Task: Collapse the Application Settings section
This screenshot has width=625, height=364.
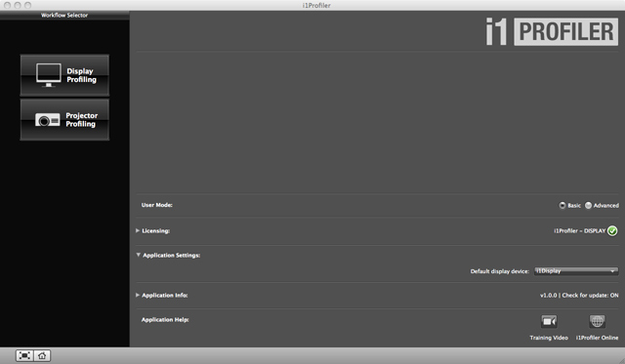Action: 139,255
